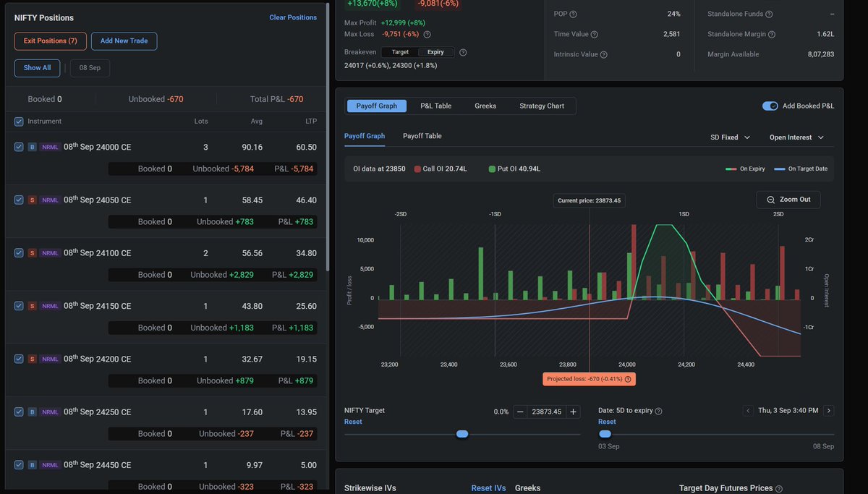Uncheck the 24000 CE position

(x=19, y=147)
